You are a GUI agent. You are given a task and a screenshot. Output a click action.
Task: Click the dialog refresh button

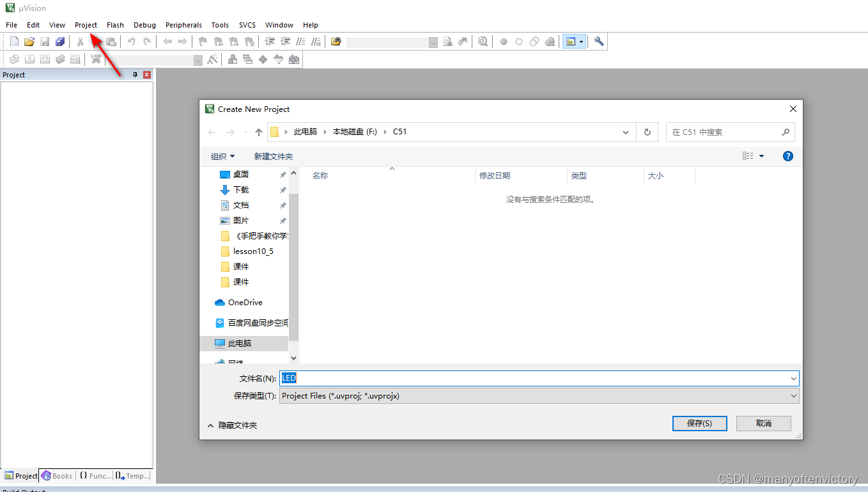pyautogui.click(x=647, y=132)
